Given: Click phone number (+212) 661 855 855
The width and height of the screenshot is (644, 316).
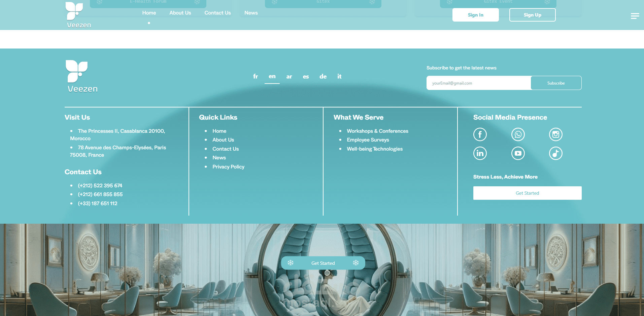Looking at the screenshot, I should pos(100,194).
